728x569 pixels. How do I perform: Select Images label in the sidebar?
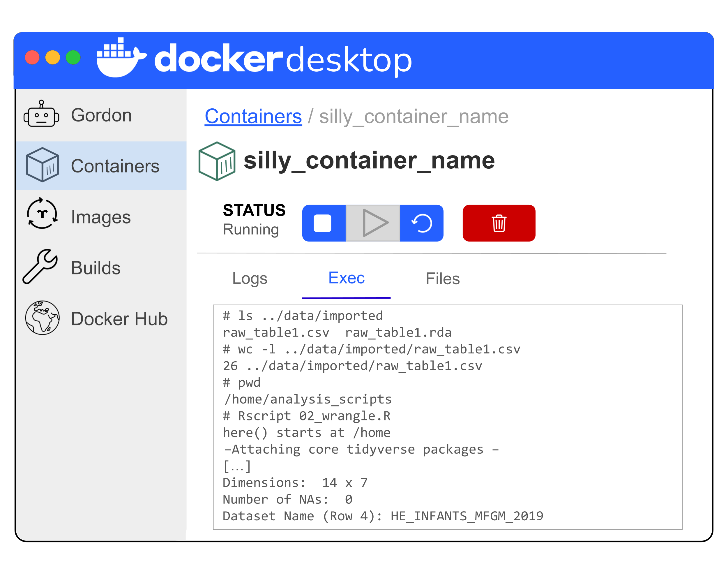click(x=101, y=217)
